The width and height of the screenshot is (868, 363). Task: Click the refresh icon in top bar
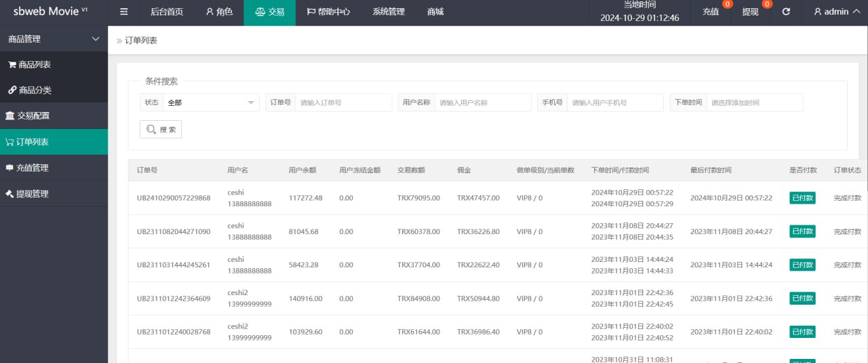(786, 12)
